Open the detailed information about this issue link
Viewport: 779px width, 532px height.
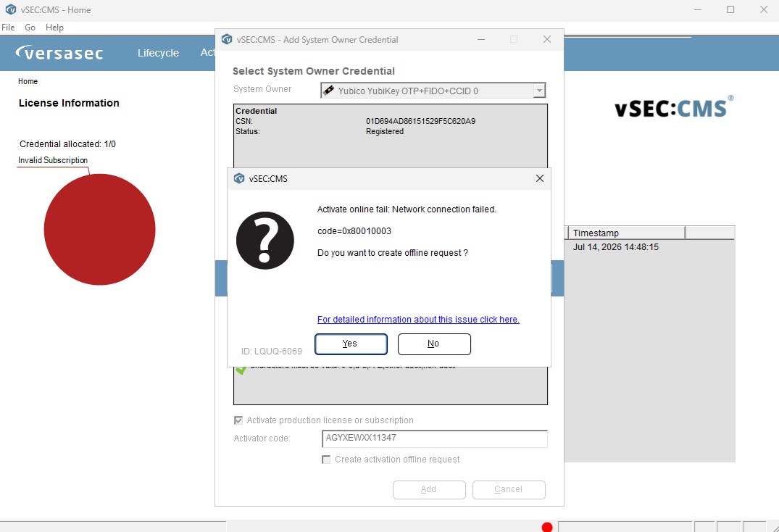click(x=418, y=320)
